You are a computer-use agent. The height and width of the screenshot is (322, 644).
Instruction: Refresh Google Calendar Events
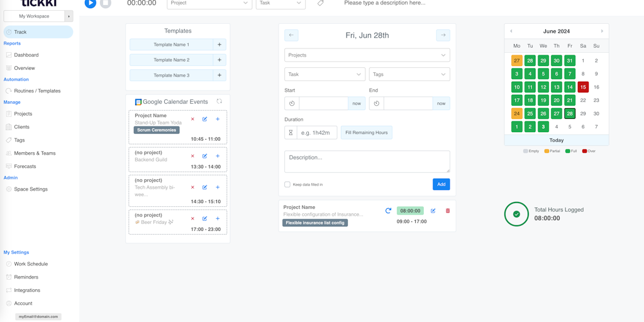click(219, 101)
